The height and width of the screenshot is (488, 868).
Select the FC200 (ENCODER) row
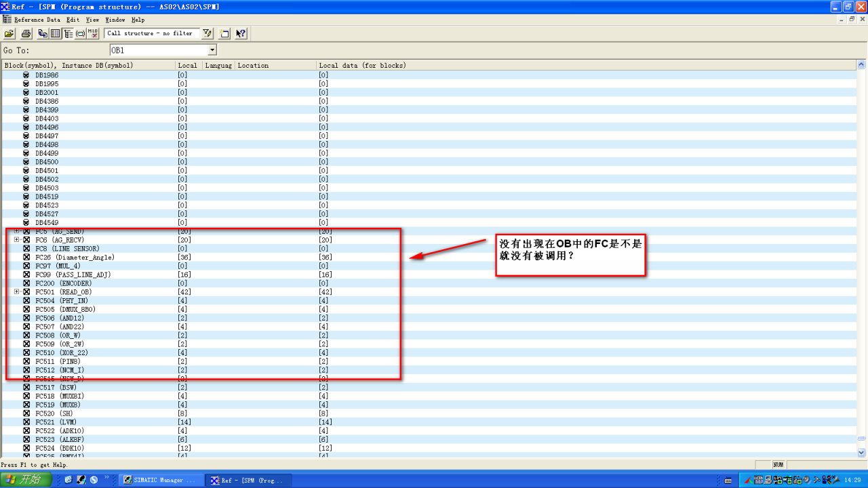click(x=429, y=283)
